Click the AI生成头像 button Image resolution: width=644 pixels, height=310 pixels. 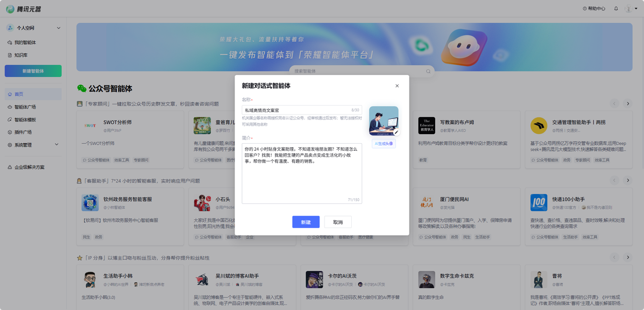[x=384, y=144]
